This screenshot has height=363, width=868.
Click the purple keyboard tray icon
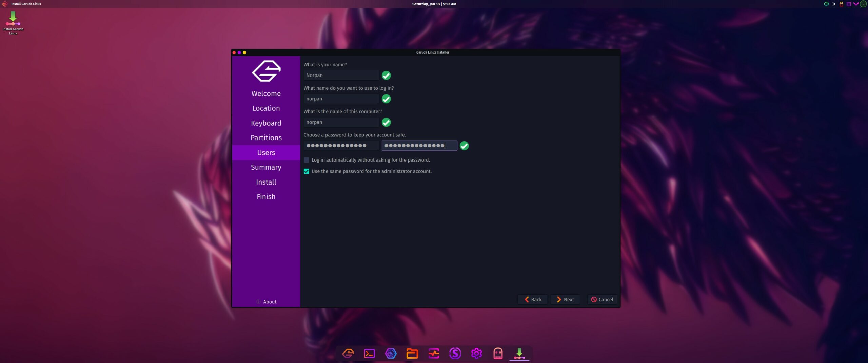849,4
